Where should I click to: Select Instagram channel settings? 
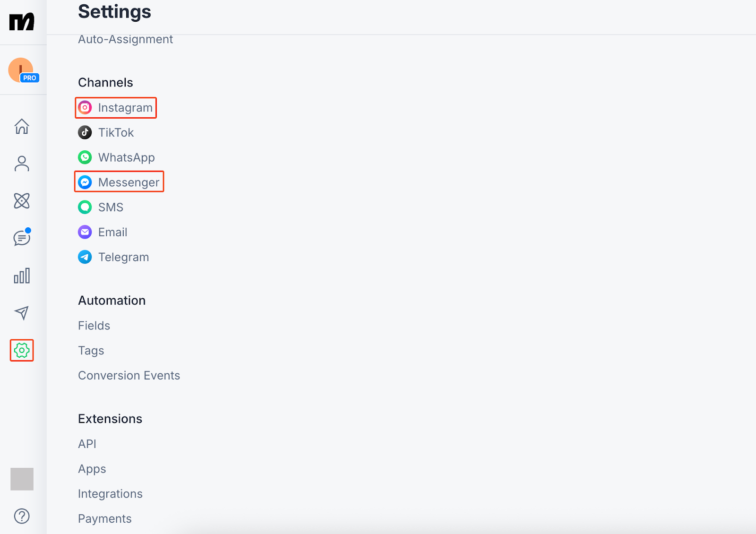pos(116,108)
